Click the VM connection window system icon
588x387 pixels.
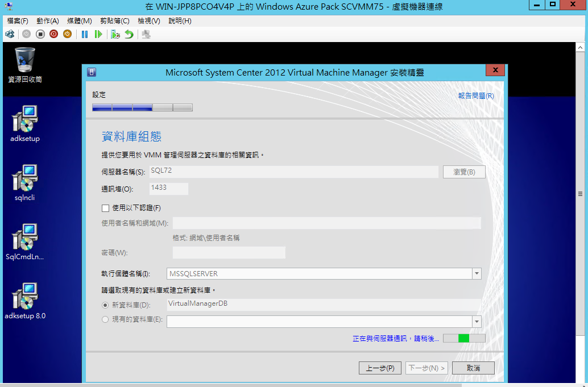(x=9, y=6)
